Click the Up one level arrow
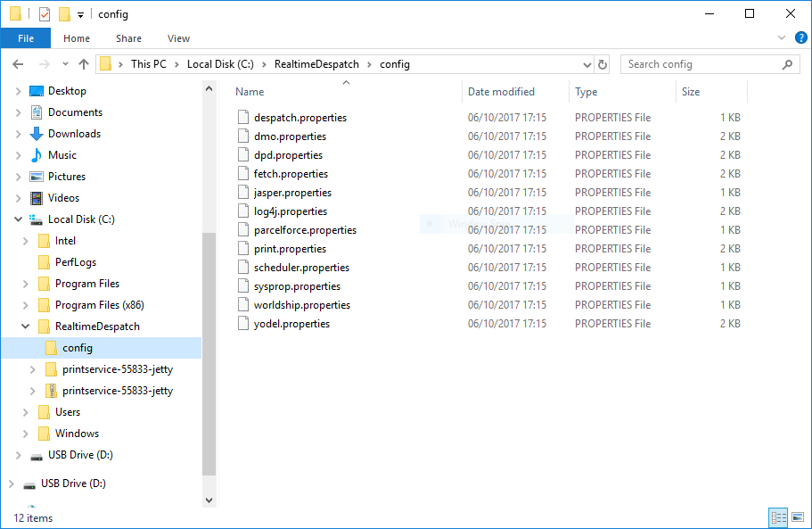Screen dimensions: 812x529 pos(84,63)
